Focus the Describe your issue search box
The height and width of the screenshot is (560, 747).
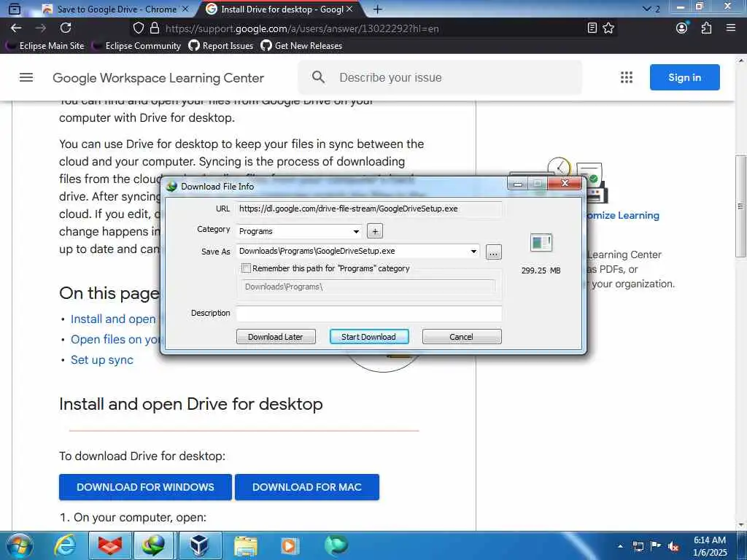[439, 77]
